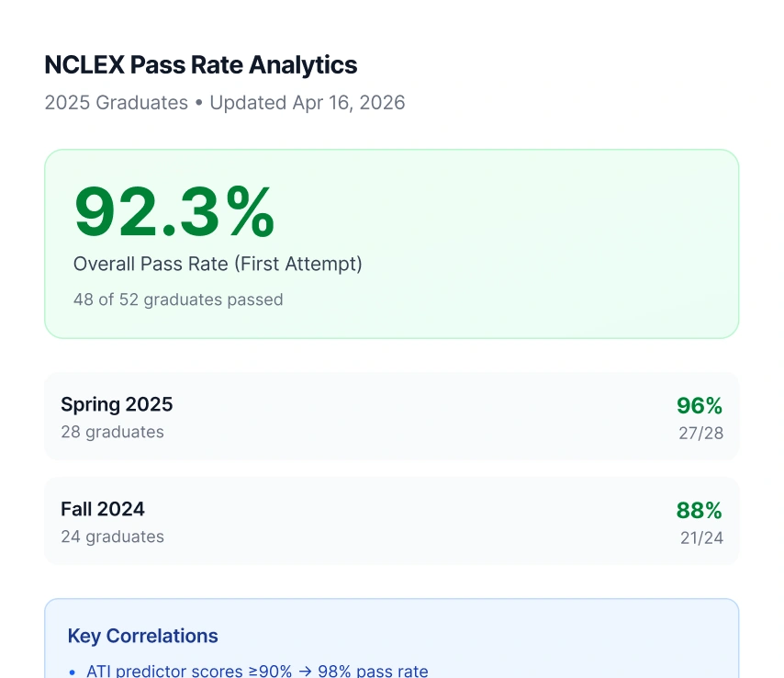Click the Key Correlations heading
The height and width of the screenshot is (678, 784).
coord(142,636)
